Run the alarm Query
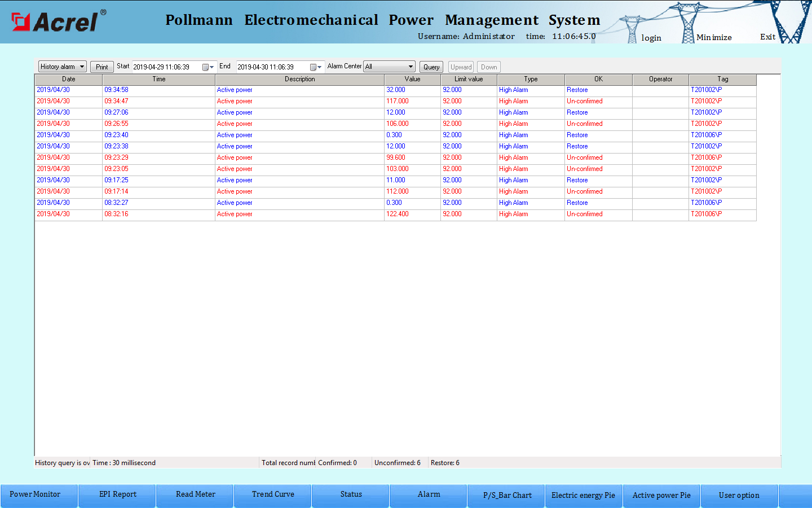 pos(431,67)
